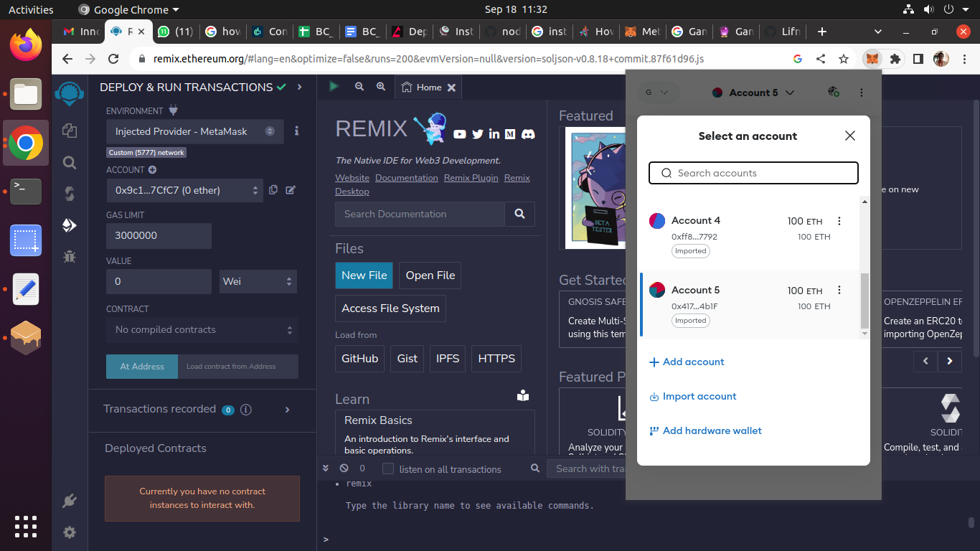
Task: Run script with green play icon
Action: 334,87
